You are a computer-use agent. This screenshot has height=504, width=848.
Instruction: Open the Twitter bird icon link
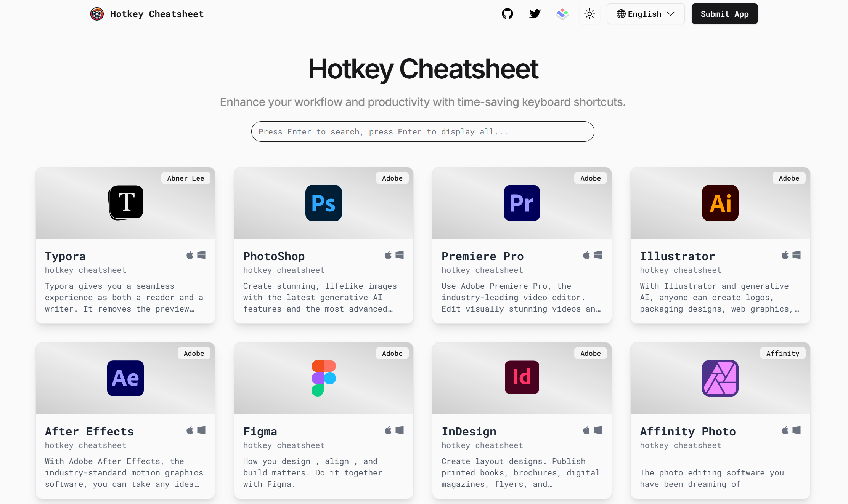pyautogui.click(x=535, y=14)
